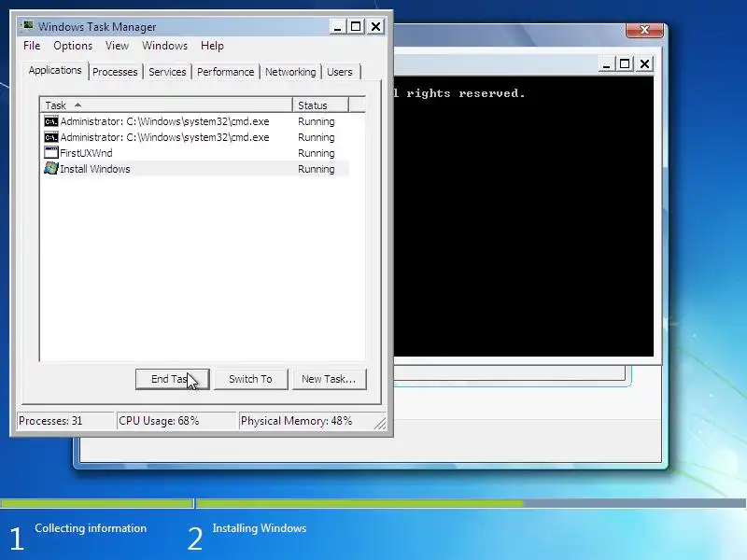
Task: Click the Install Windows setup icon
Action: pos(51,169)
